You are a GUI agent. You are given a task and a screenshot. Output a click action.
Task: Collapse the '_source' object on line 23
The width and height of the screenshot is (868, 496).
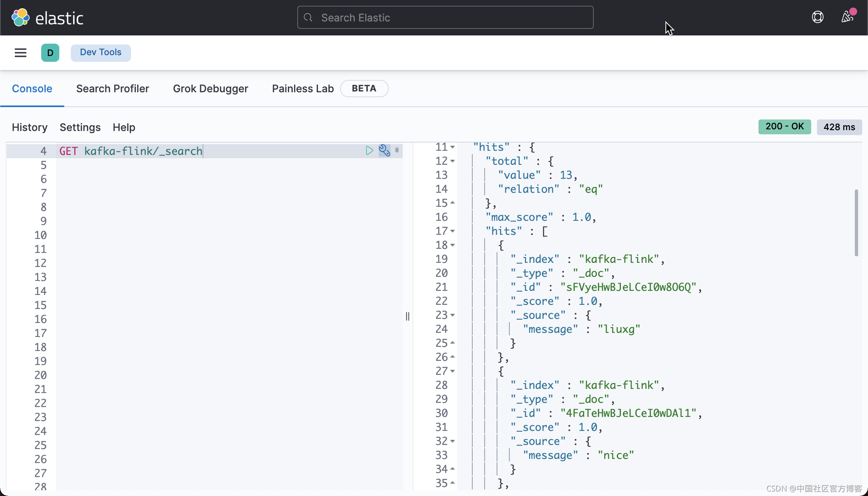click(452, 315)
